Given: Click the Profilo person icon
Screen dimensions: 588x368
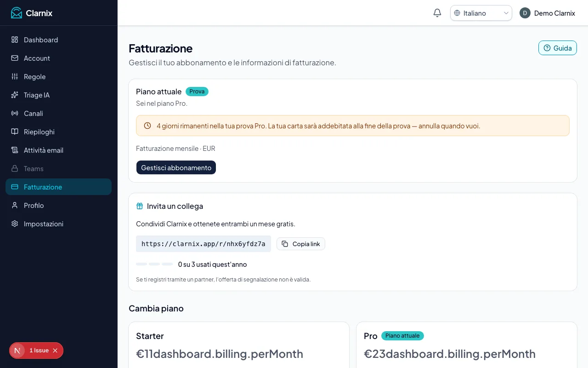Looking at the screenshot, I should coord(15,205).
